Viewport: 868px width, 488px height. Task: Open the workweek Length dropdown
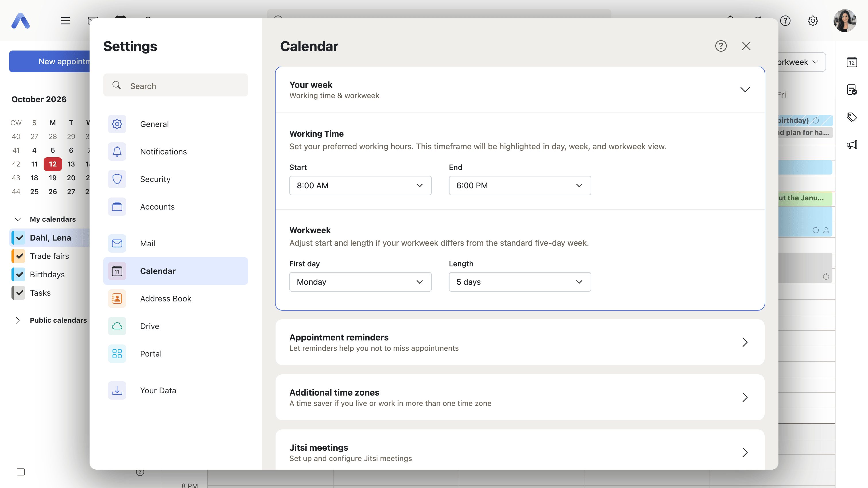point(520,282)
